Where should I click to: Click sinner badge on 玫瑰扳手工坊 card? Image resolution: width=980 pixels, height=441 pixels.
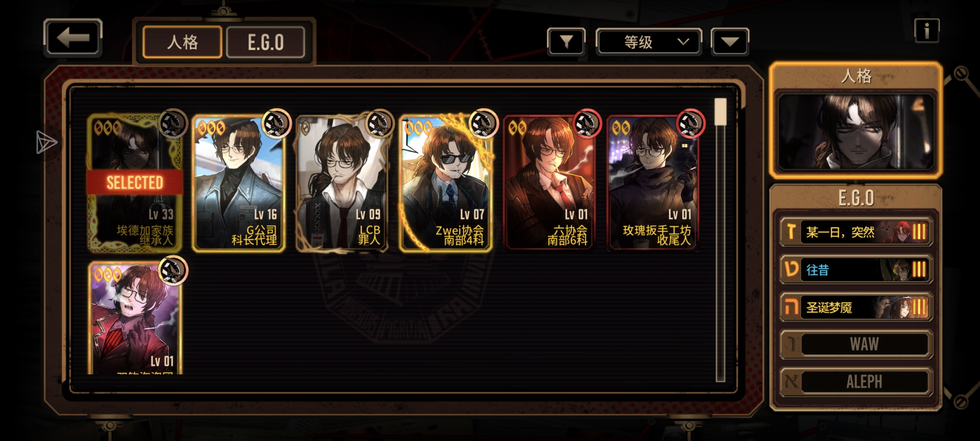pos(690,123)
